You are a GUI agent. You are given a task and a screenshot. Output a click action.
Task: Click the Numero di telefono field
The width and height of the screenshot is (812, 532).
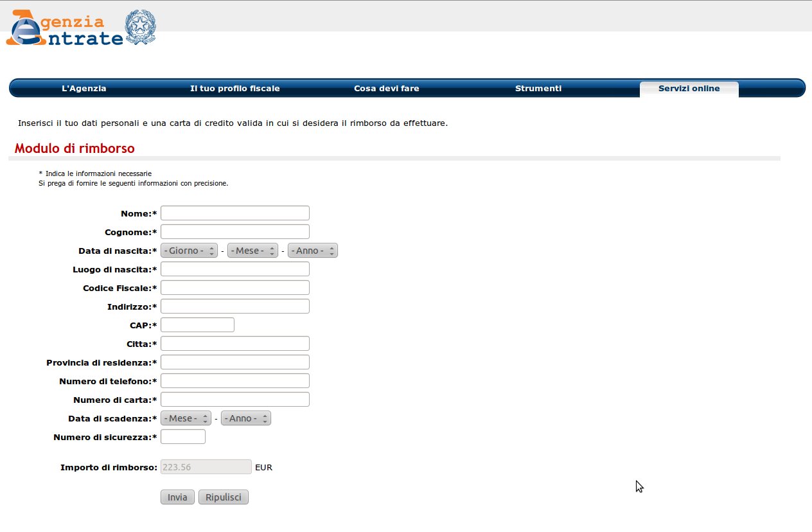[x=235, y=381]
